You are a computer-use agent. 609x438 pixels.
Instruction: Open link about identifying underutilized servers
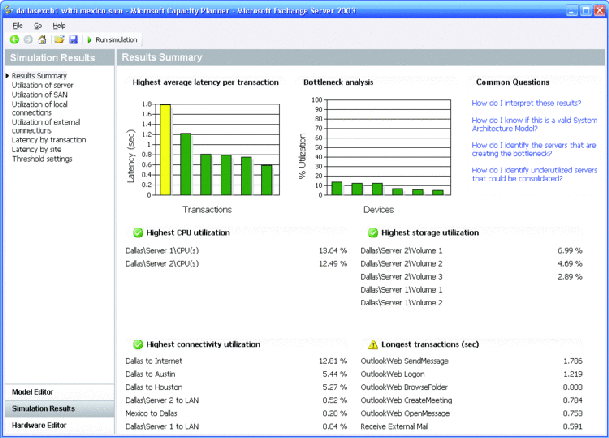coord(530,174)
